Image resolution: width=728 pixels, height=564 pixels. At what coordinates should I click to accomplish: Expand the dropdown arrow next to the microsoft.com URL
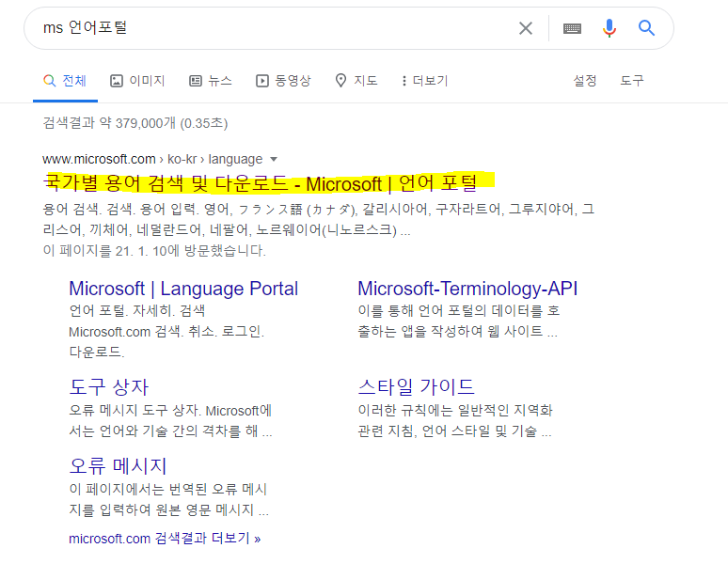point(274,160)
